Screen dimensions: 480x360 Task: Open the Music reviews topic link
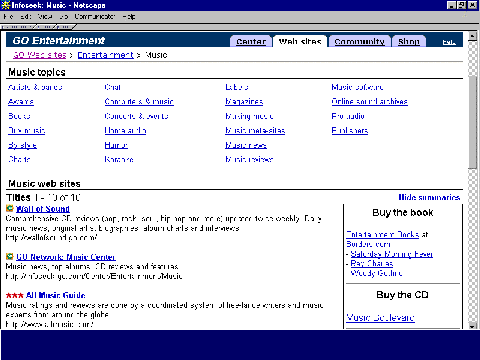(x=249, y=159)
